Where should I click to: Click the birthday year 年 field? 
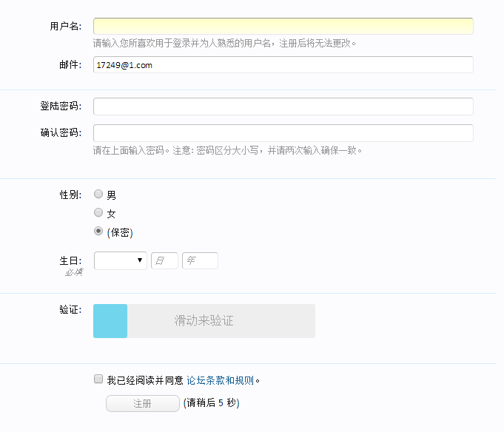(200, 260)
